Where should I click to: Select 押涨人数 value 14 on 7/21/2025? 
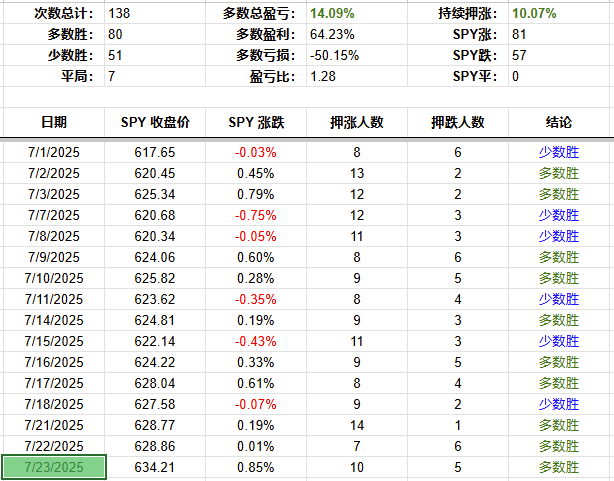pos(357,425)
